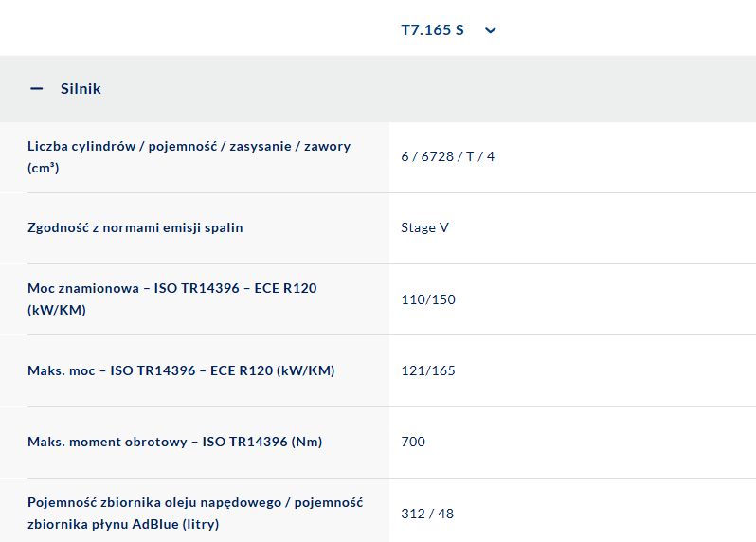Click the 312 / 48 tank capacity value
This screenshot has width=756, height=542.
pyautogui.click(x=427, y=514)
